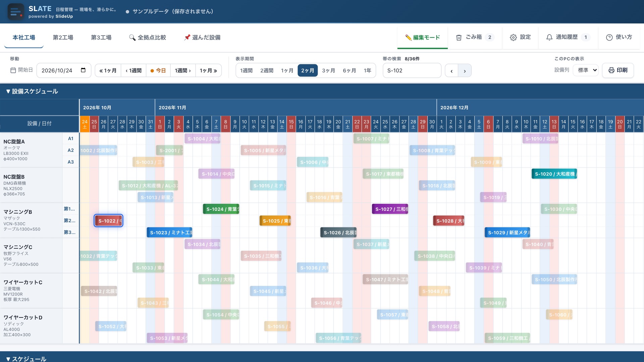Image resolution: width=644 pixels, height=362 pixels.
Task: Select 1ヶ月 display period
Action: click(x=287, y=70)
